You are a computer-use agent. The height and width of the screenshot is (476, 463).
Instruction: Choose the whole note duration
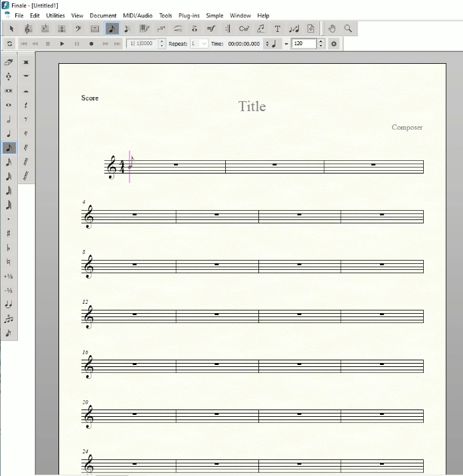[9, 105]
